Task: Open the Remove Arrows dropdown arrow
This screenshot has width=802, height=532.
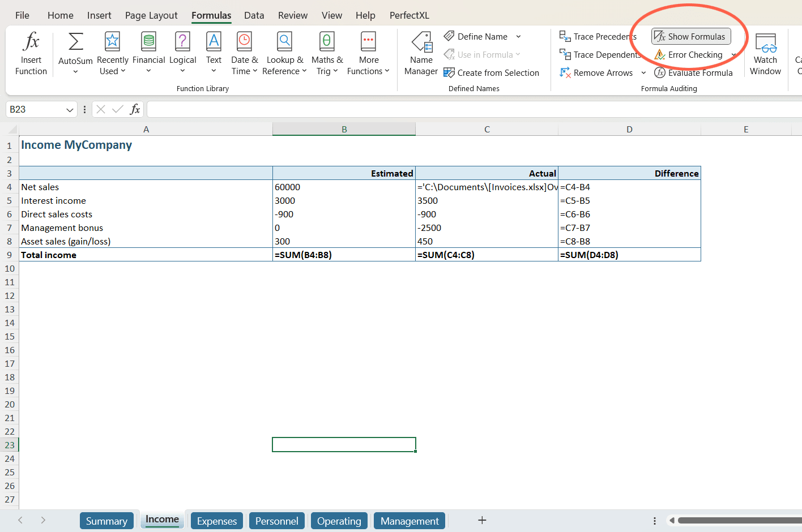Action: pyautogui.click(x=643, y=73)
